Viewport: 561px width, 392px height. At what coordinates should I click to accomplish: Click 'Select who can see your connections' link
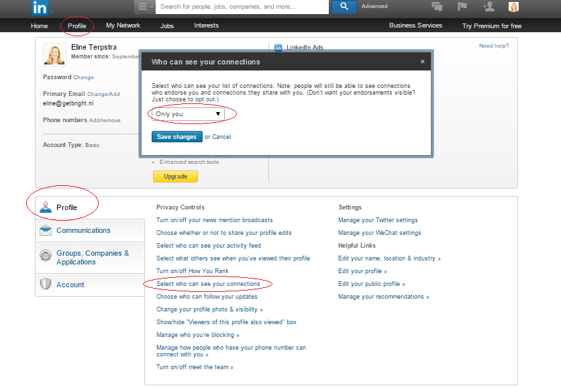click(x=208, y=284)
